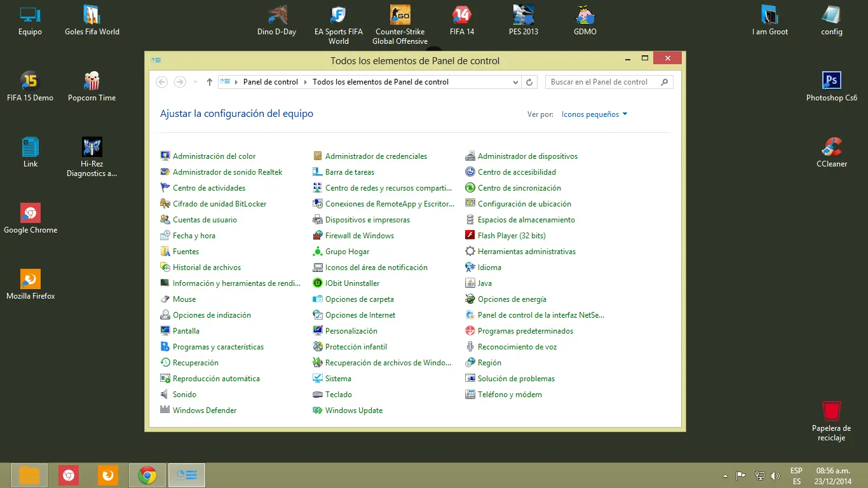Go up one level with the Up arrow
The width and height of the screenshot is (868, 488).
click(210, 82)
